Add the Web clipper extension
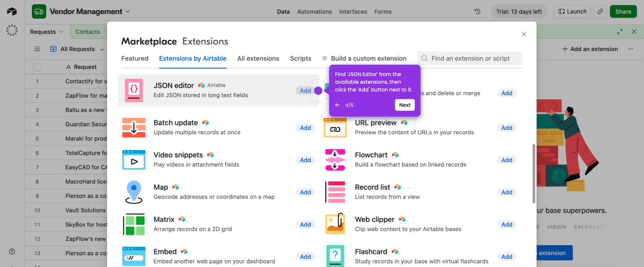This screenshot has height=267, width=644. click(x=506, y=224)
